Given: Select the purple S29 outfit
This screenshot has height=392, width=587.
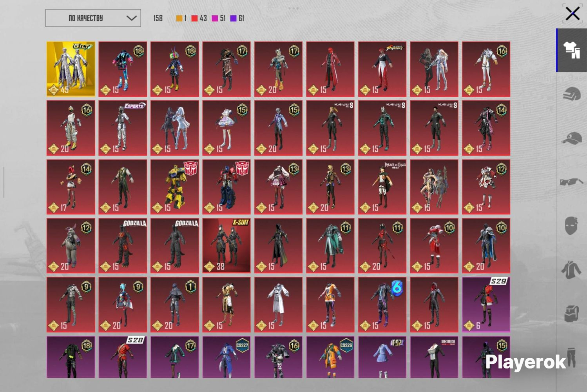Looking at the screenshot, I should [486, 305].
